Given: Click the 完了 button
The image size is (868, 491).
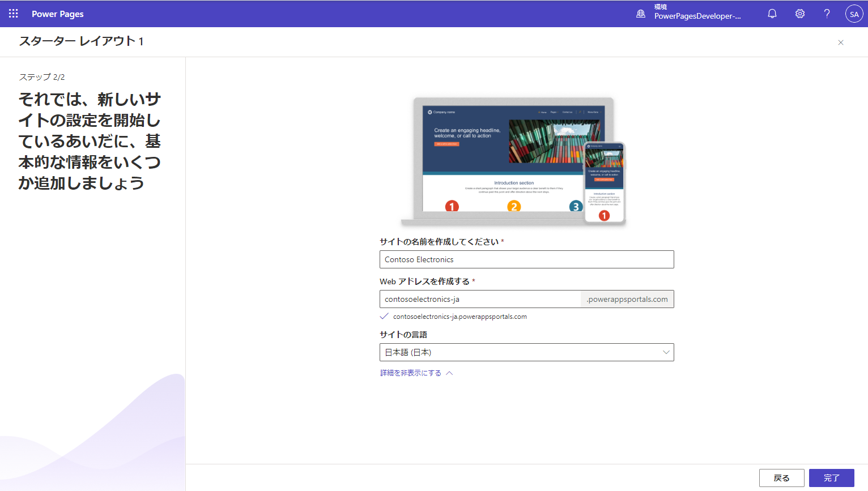Looking at the screenshot, I should (x=831, y=478).
